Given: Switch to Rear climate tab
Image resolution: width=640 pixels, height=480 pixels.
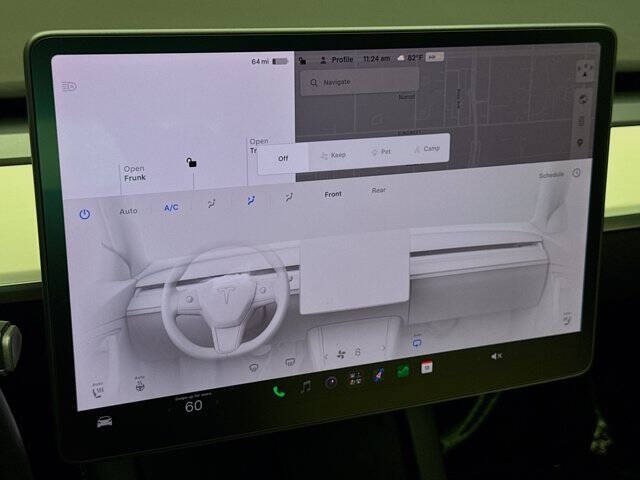Looking at the screenshot, I should 378,190.
